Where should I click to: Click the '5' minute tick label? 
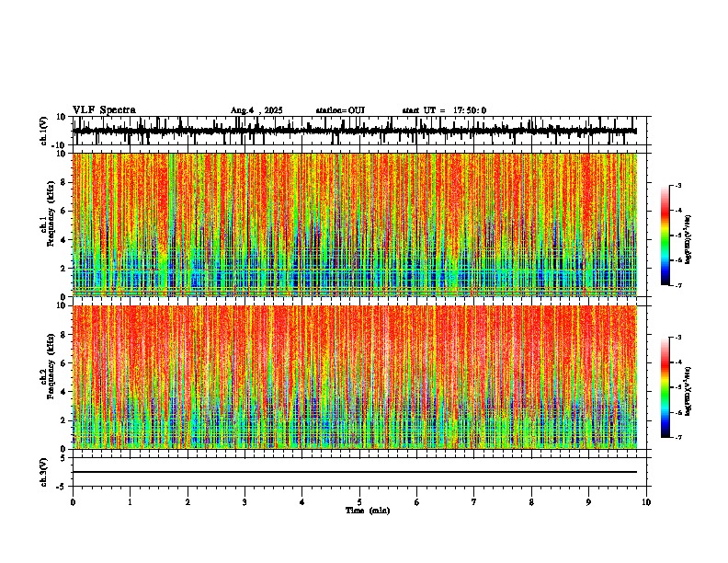[359, 502]
